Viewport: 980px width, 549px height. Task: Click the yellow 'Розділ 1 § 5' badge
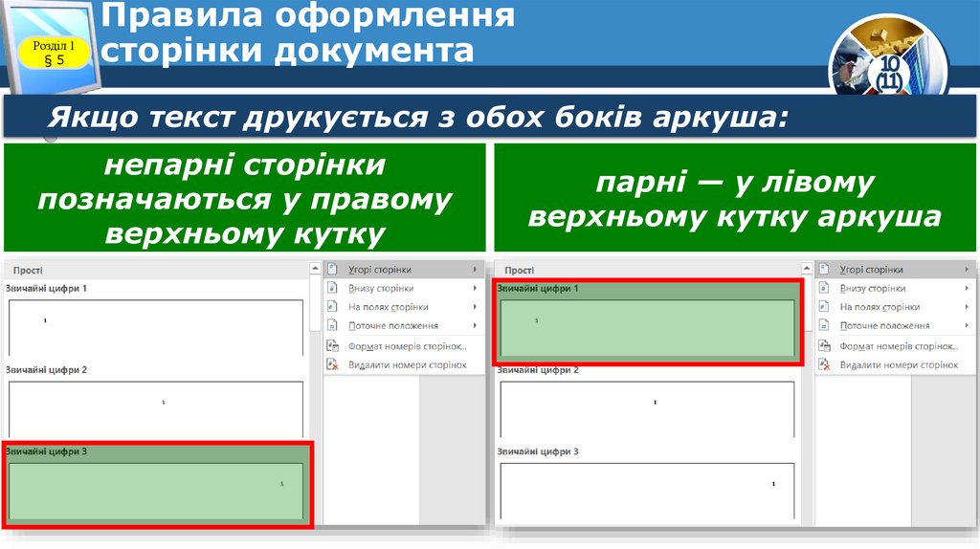54,53
